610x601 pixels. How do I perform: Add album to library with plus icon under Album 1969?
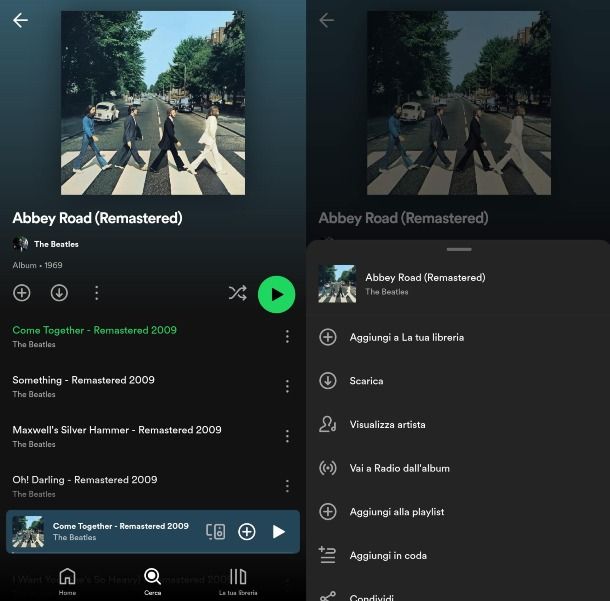[22, 293]
